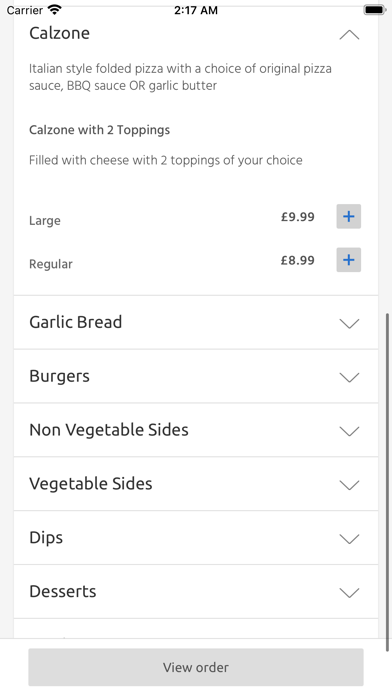Add Regular calzone with plus icon

coord(348,260)
